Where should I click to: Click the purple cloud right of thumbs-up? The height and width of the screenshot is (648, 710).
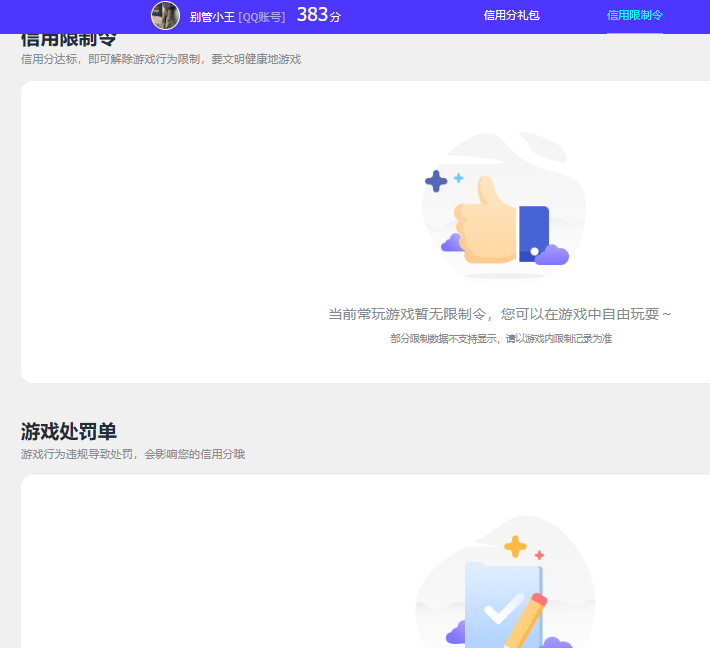(x=552, y=256)
